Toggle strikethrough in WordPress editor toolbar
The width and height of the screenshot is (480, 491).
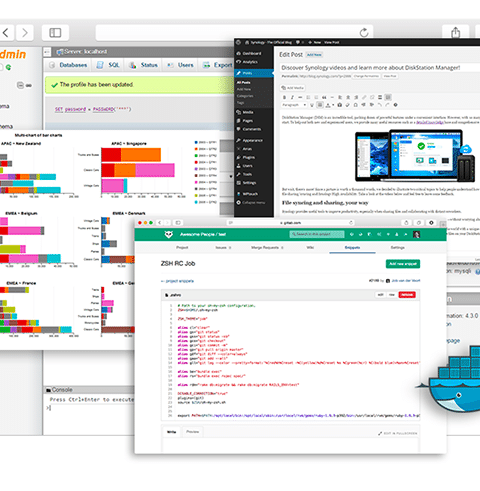[300, 97]
